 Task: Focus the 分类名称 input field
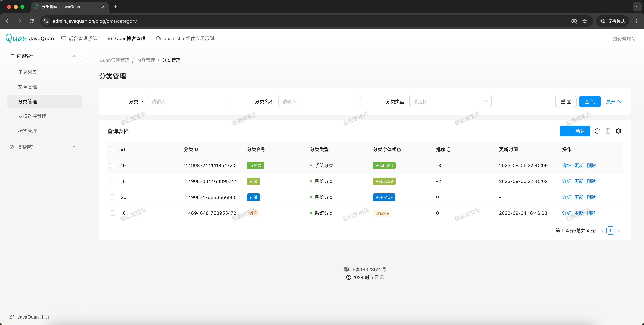point(319,101)
